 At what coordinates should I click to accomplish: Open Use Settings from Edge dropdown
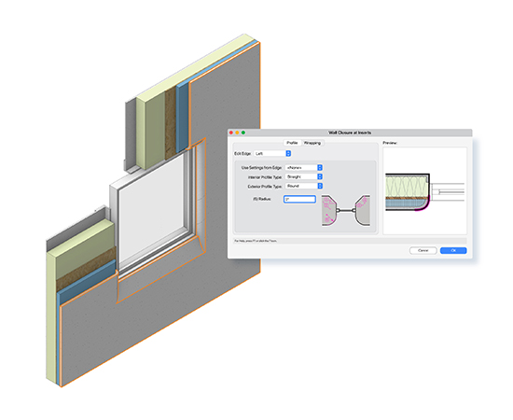[304, 168]
